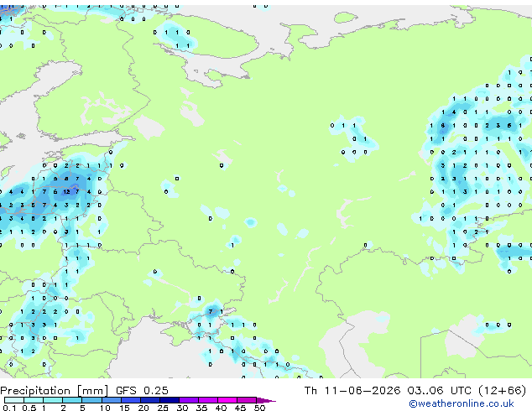Click the '12' precipitation value on map
Viewport: 532px width, 411px height.
tap(66, 191)
